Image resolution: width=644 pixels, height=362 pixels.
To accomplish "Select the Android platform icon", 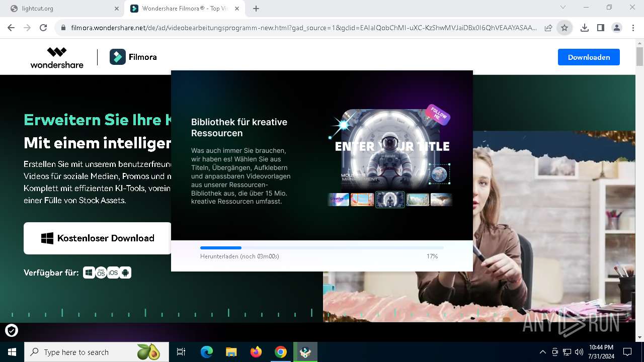I will [x=125, y=273].
